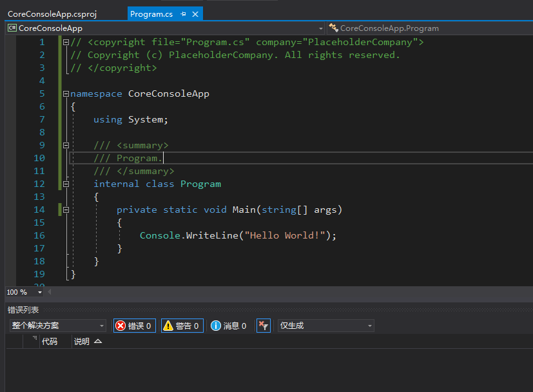Click the horizontal scrollbar left arrow

pos(50,291)
